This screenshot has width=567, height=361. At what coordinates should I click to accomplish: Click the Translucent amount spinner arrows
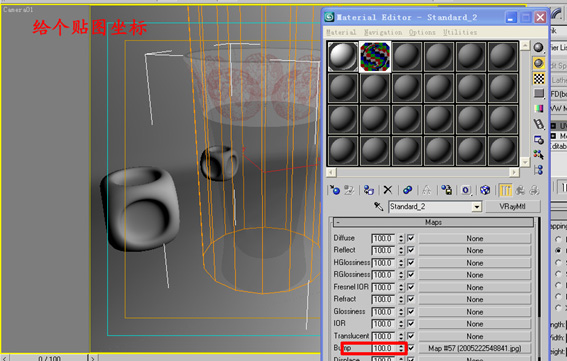coord(401,336)
